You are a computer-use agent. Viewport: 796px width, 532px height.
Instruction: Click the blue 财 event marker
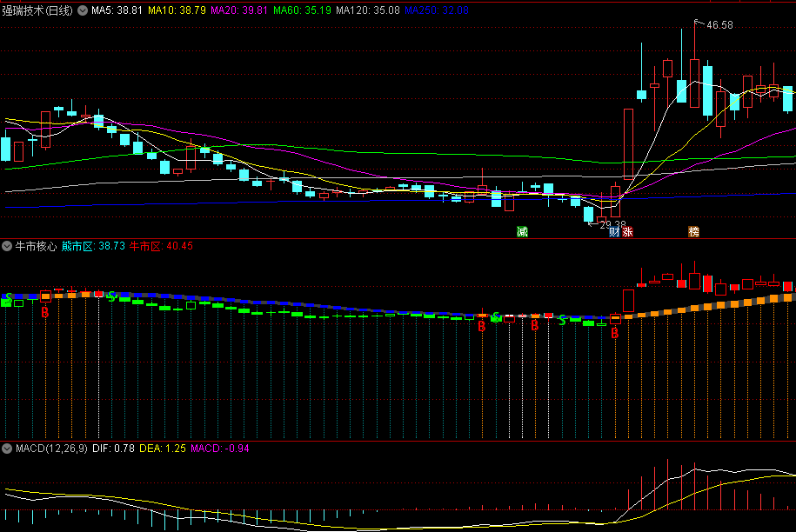614,232
